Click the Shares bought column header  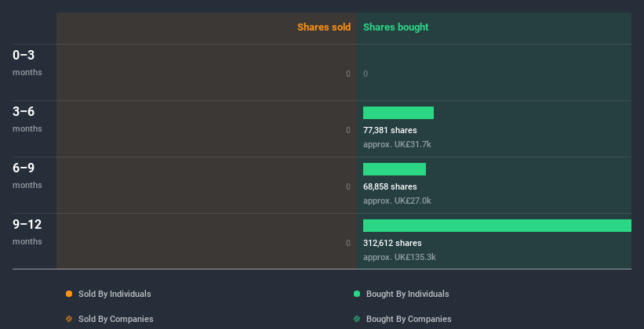click(x=395, y=27)
